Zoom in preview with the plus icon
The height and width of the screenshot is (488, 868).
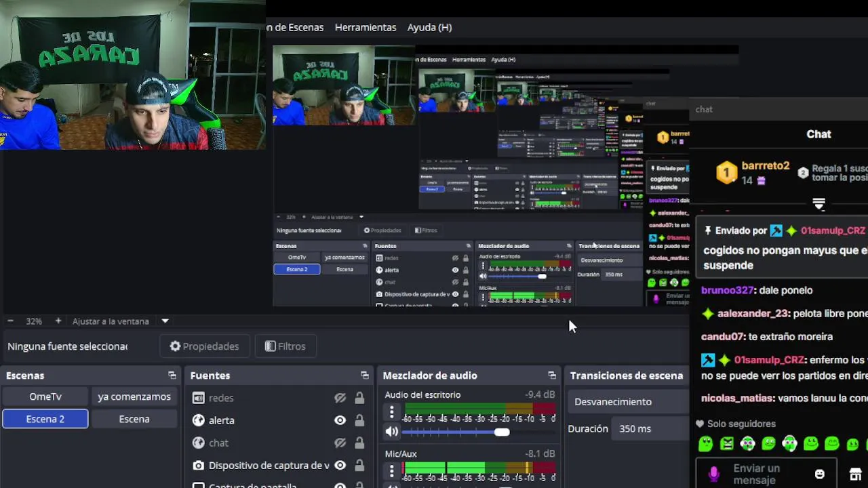58,321
